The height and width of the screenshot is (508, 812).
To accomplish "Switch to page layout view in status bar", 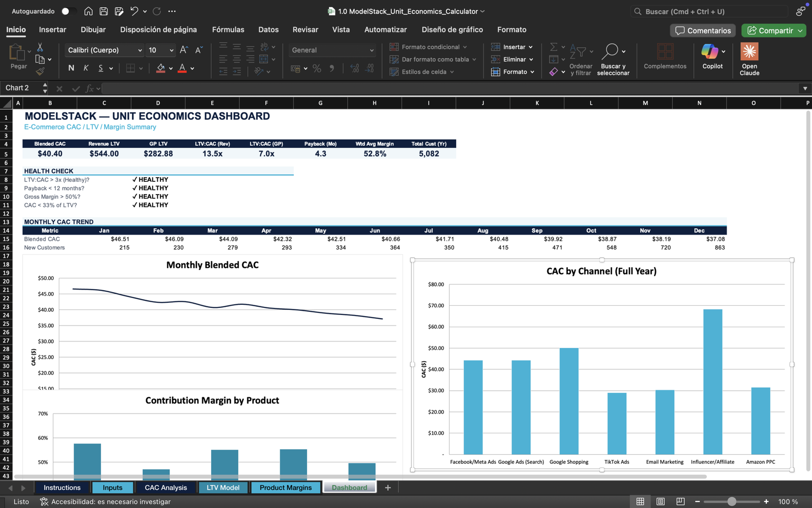I will [660, 501].
